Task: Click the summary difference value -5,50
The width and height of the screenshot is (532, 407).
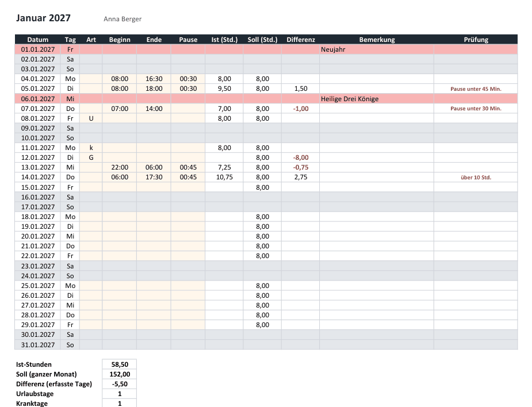Action: coord(120,384)
